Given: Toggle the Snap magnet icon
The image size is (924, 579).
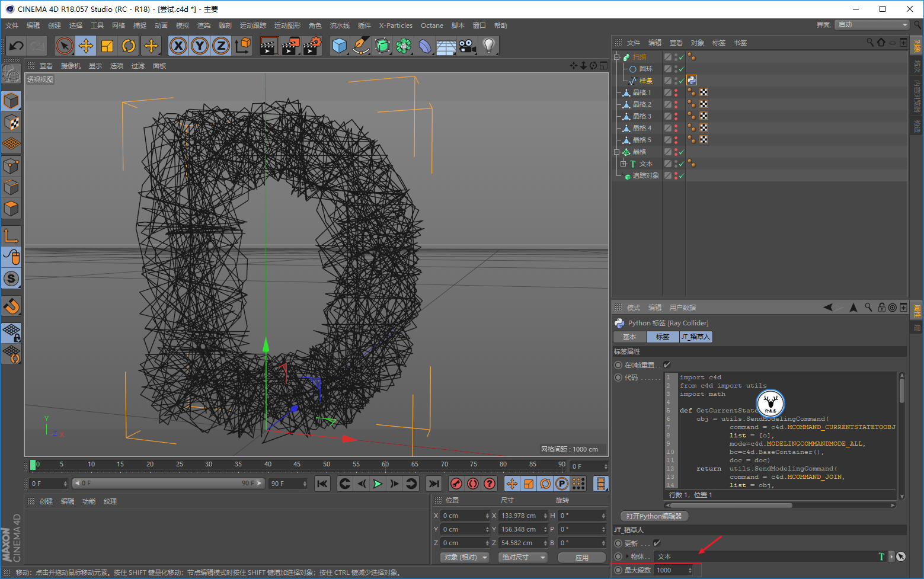Looking at the screenshot, I should pyautogui.click(x=11, y=306).
